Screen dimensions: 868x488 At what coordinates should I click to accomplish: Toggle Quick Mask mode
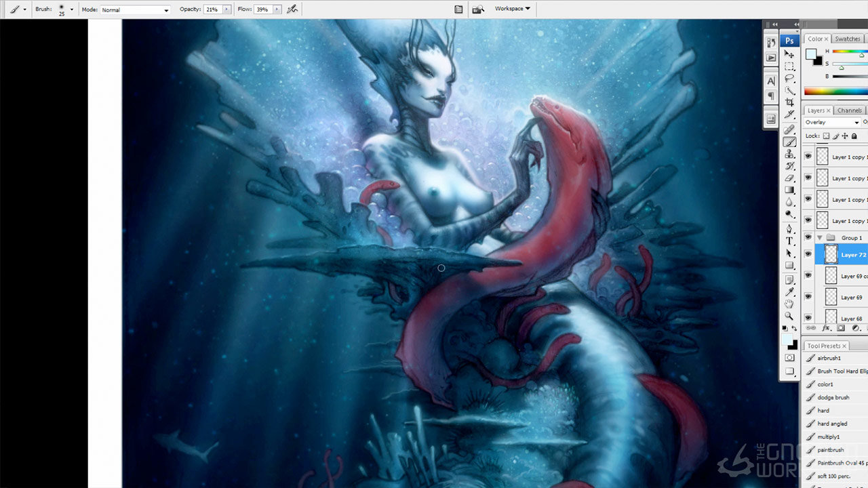pos(789,357)
